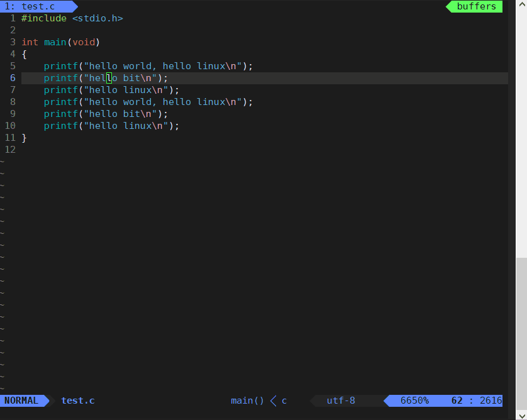Place cursor on <stdio.h> header name
Screen dimensions: 527x420
pos(98,18)
